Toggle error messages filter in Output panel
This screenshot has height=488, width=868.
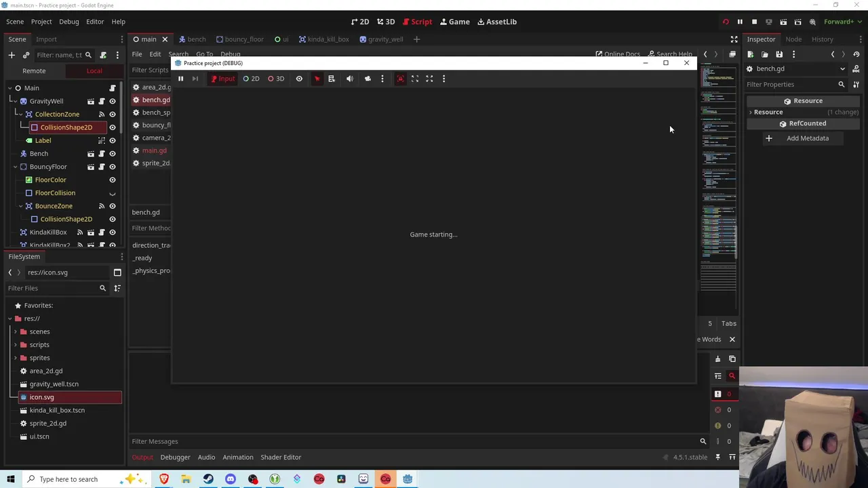click(723, 410)
